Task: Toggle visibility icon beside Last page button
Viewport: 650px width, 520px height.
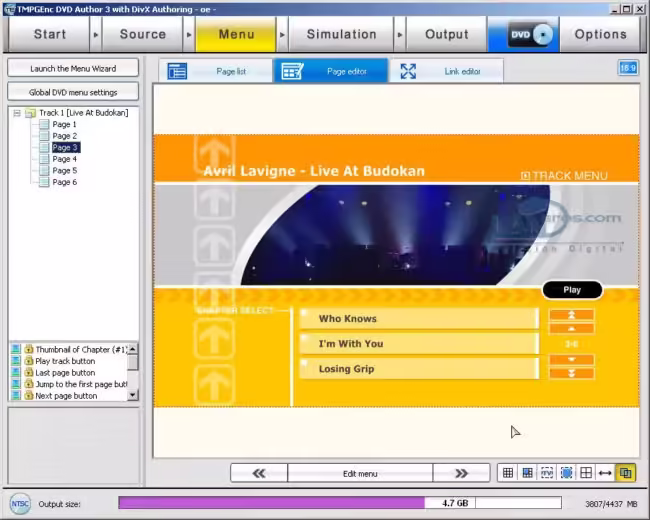Action: point(16,372)
